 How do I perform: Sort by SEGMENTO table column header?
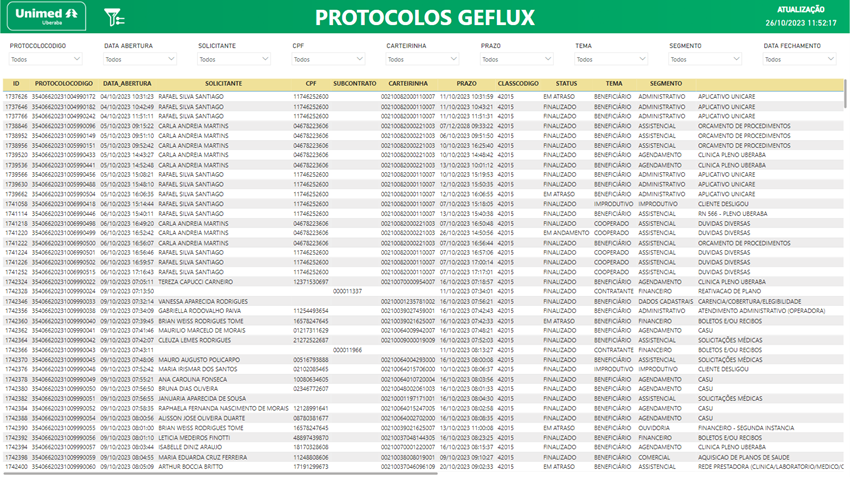coord(666,83)
